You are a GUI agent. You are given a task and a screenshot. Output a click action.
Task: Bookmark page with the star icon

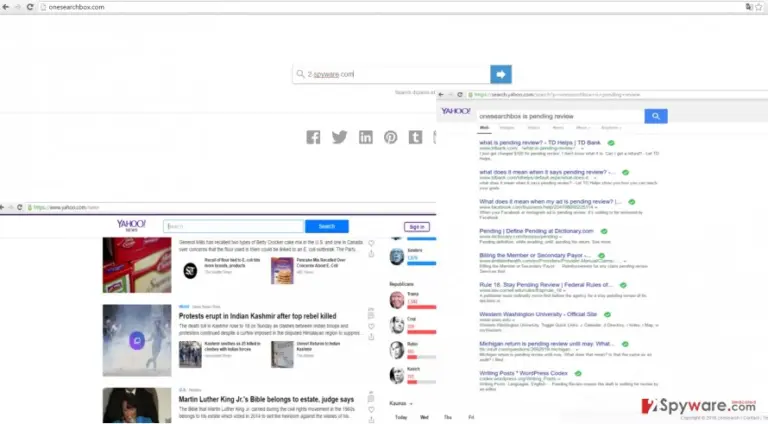[759, 7]
